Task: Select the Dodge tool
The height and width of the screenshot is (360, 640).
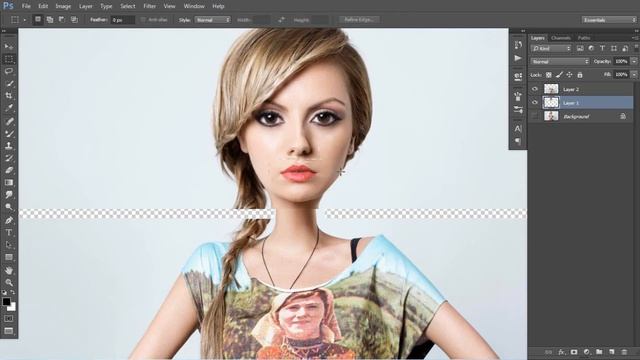Action: click(x=9, y=207)
